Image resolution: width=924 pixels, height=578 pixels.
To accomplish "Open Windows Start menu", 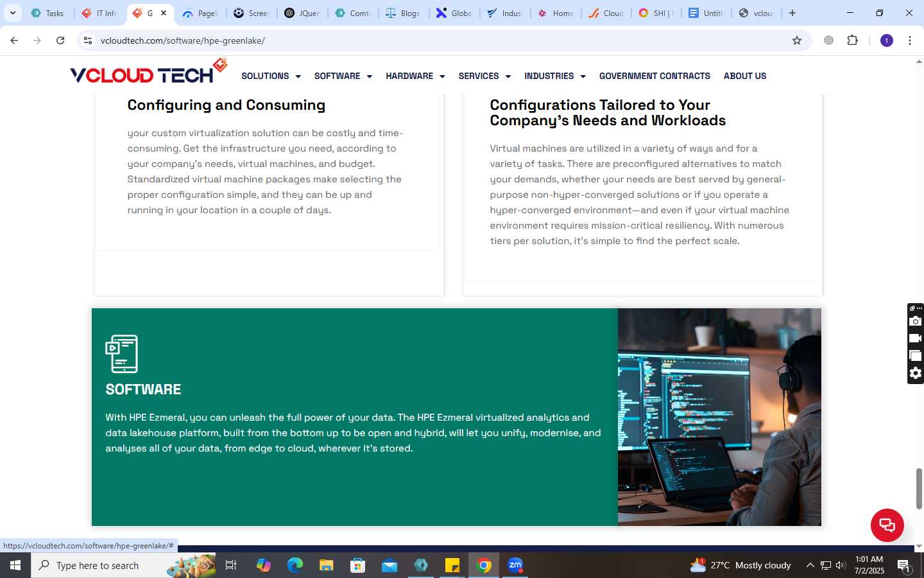I will [x=15, y=565].
